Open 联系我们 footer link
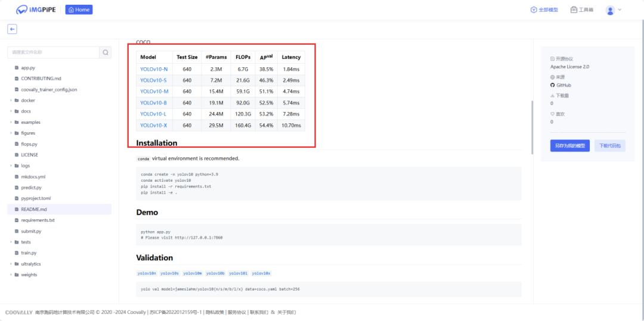The image size is (644, 321). tap(259, 313)
